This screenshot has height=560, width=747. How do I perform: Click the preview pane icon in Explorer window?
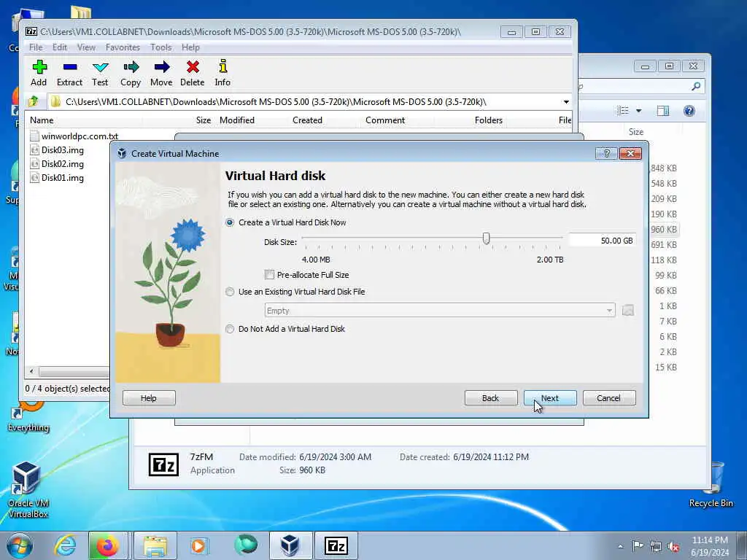(662, 111)
